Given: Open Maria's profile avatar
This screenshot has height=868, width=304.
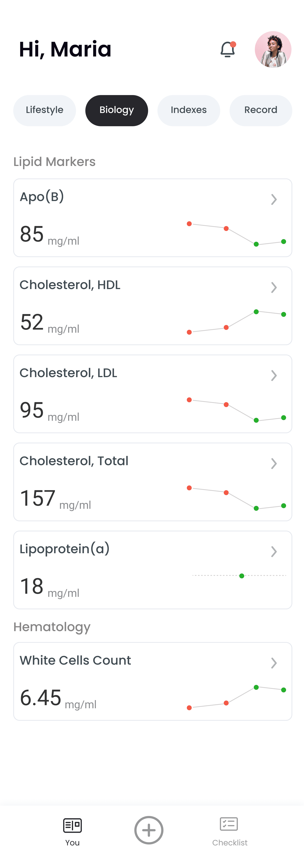Looking at the screenshot, I should pos(273,49).
